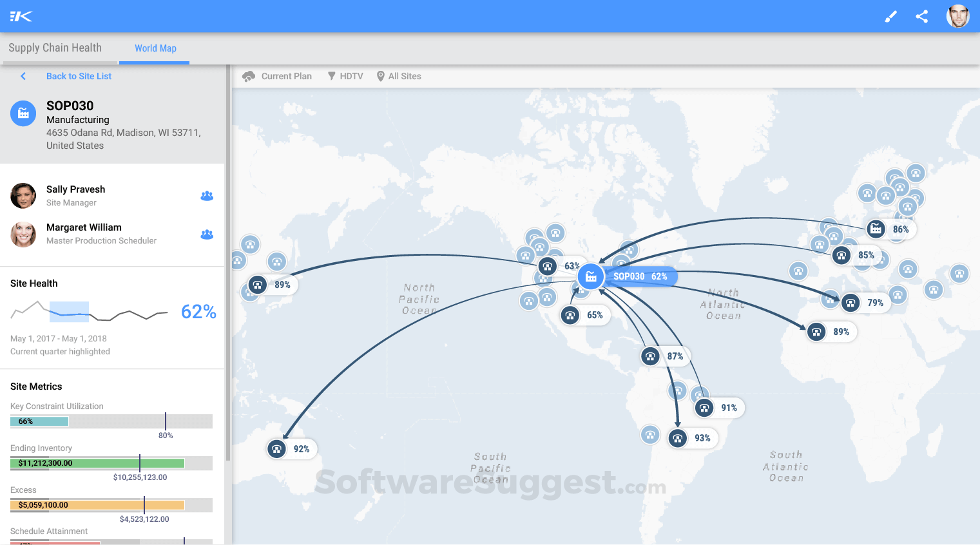
Task: Open the paintbrush customization tool in the header
Action: 890,16
